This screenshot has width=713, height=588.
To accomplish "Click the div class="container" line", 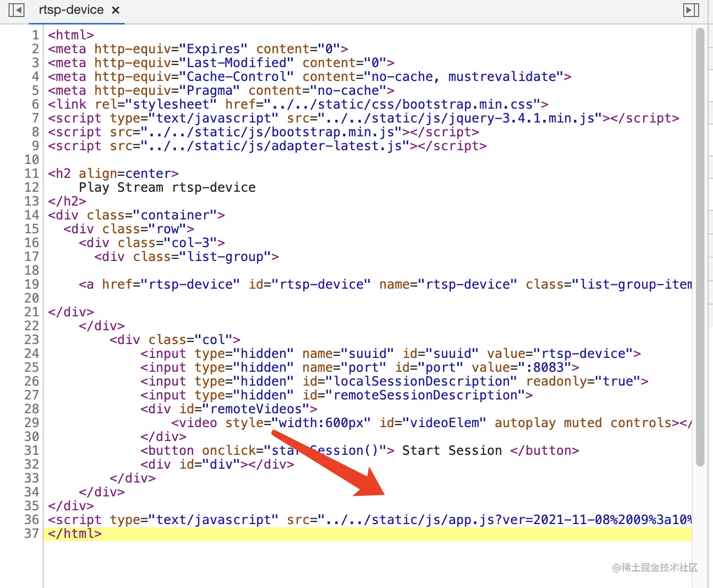I will (136, 215).
